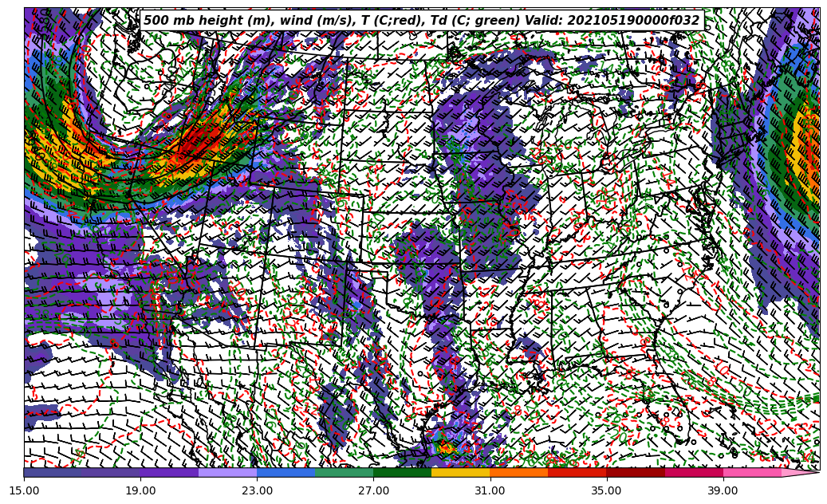Click the 27.00 colorbar tick label
827x504 pixels.
click(x=373, y=490)
